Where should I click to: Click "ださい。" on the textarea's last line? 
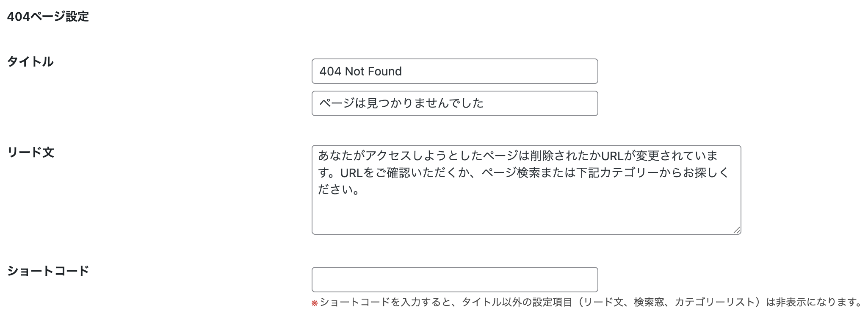pyautogui.click(x=339, y=190)
